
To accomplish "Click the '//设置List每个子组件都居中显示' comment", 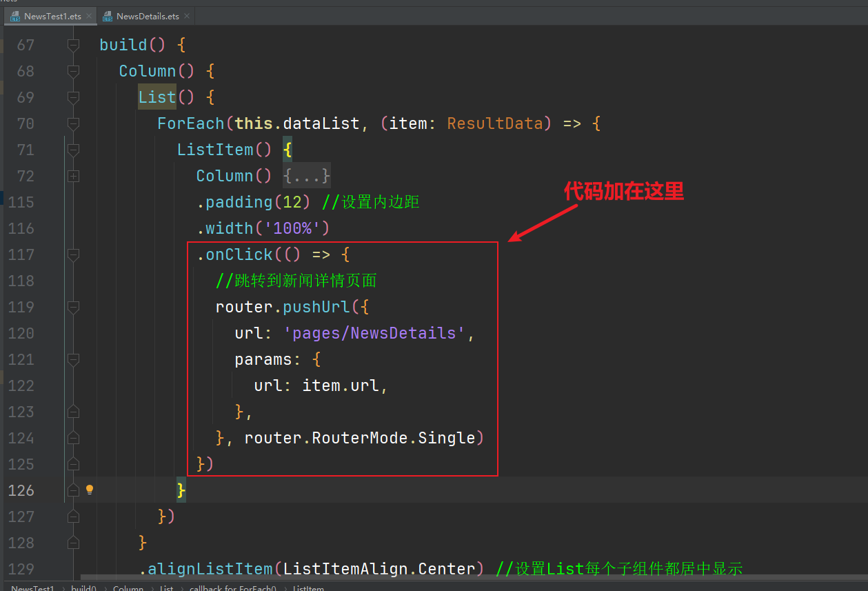I will pyautogui.click(x=619, y=569).
